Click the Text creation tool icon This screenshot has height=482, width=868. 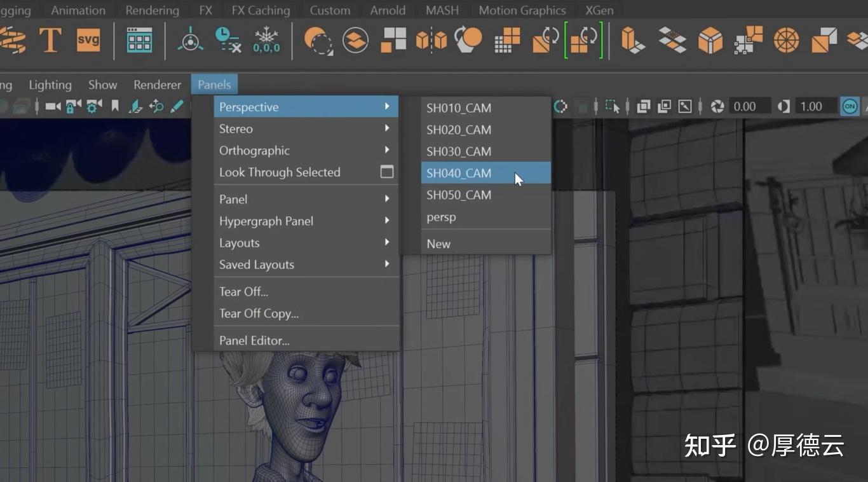[50, 39]
